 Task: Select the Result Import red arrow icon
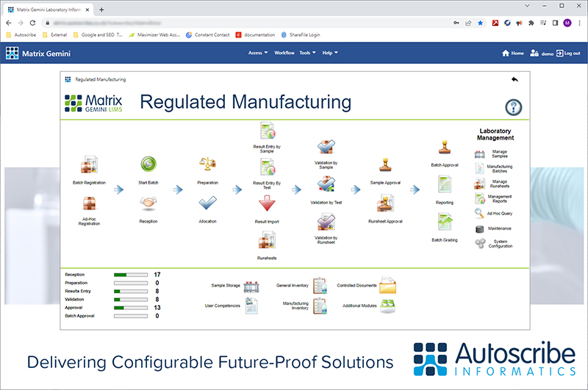click(x=266, y=205)
